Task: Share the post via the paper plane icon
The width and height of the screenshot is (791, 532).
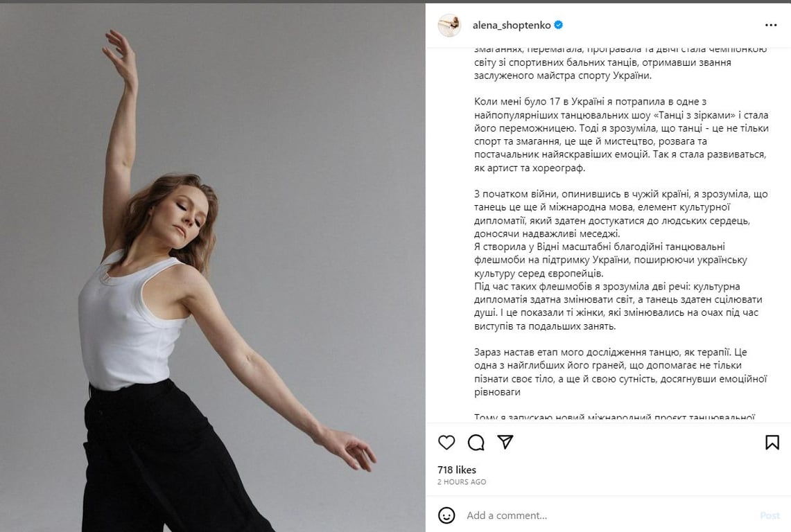Action: pyautogui.click(x=505, y=441)
